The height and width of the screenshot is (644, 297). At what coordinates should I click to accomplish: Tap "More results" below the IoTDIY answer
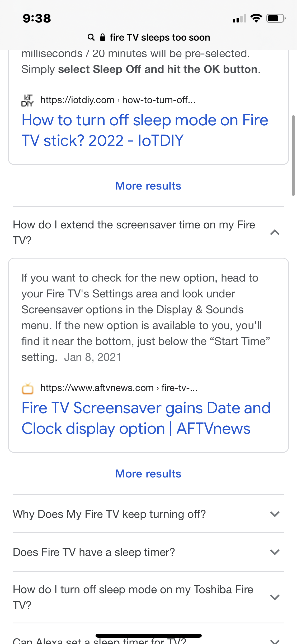[x=148, y=186]
